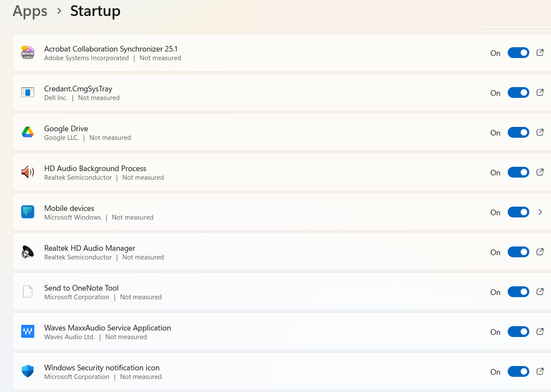Viewport: 551px width, 392px height.
Task: Go back to Apps in breadcrumb
Action: 30,11
